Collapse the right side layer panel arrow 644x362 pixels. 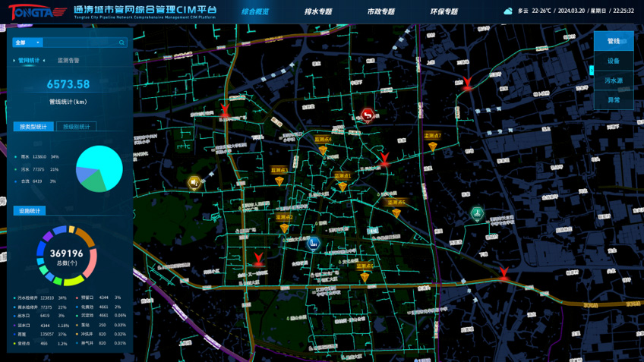pos(592,71)
